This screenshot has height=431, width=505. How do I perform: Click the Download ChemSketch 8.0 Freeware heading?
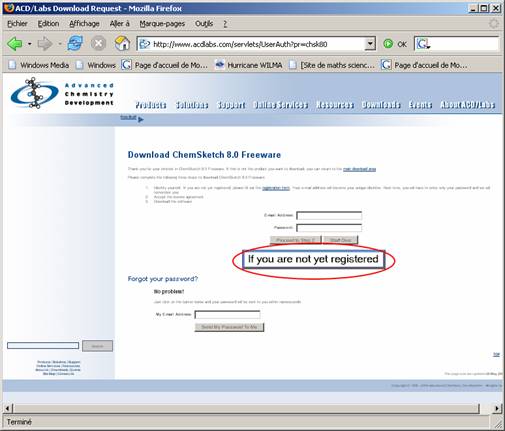click(x=204, y=155)
